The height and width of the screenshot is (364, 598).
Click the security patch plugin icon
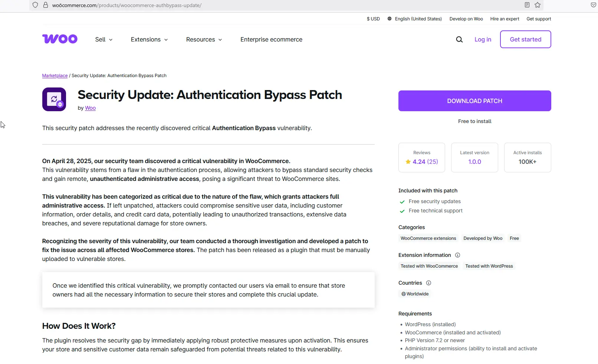pyautogui.click(x=54, y=99)
